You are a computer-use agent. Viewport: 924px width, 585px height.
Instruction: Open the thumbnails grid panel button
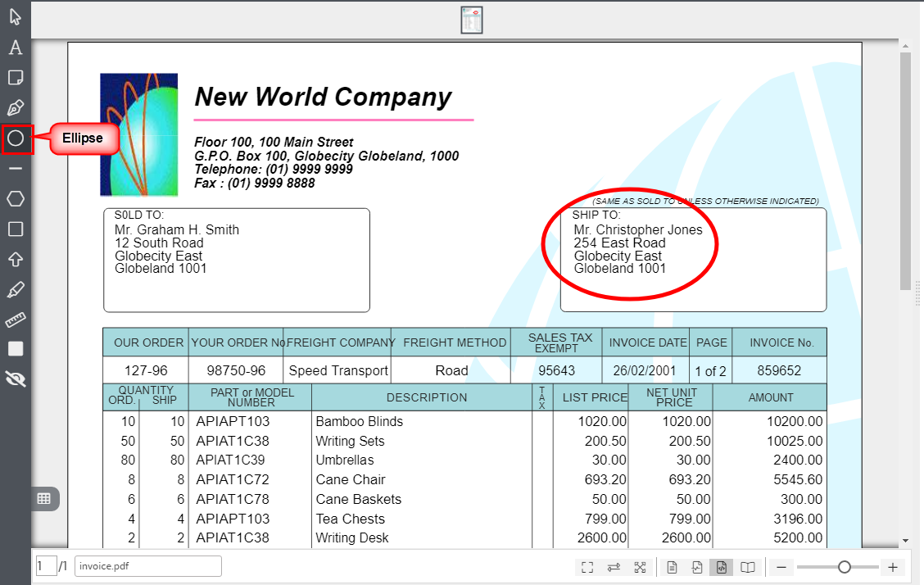[x=44, y=498]
